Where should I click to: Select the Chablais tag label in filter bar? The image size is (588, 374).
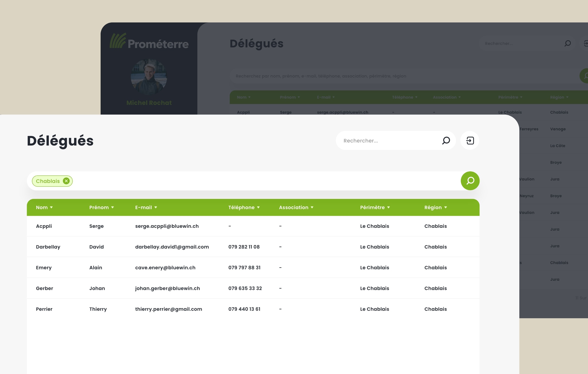[x=48, y=181]
